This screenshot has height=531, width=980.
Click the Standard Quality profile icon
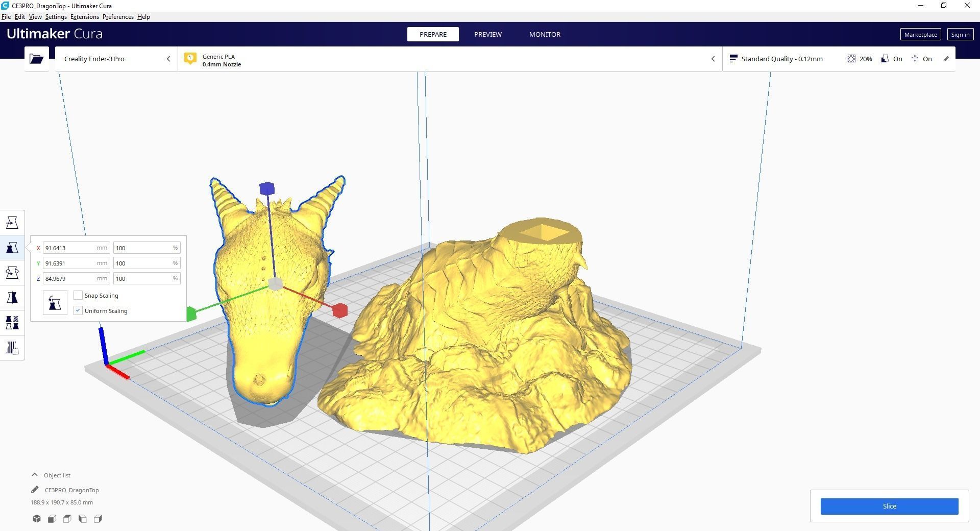click(733, 59)
